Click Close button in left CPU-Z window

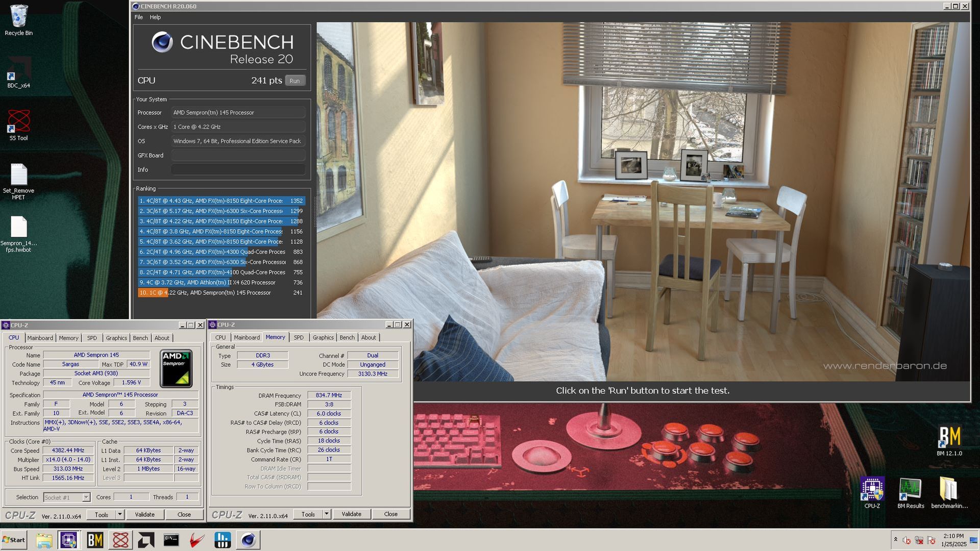(x=184, y=515)
